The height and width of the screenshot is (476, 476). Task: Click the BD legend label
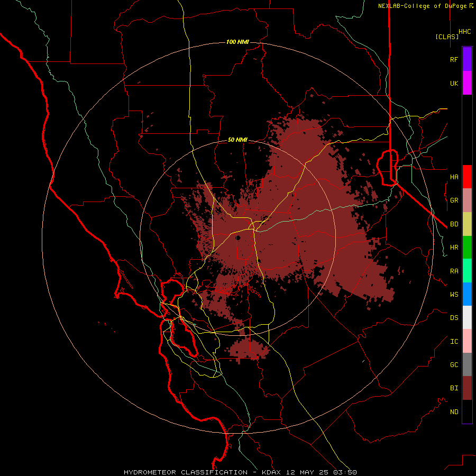point(454,224)
